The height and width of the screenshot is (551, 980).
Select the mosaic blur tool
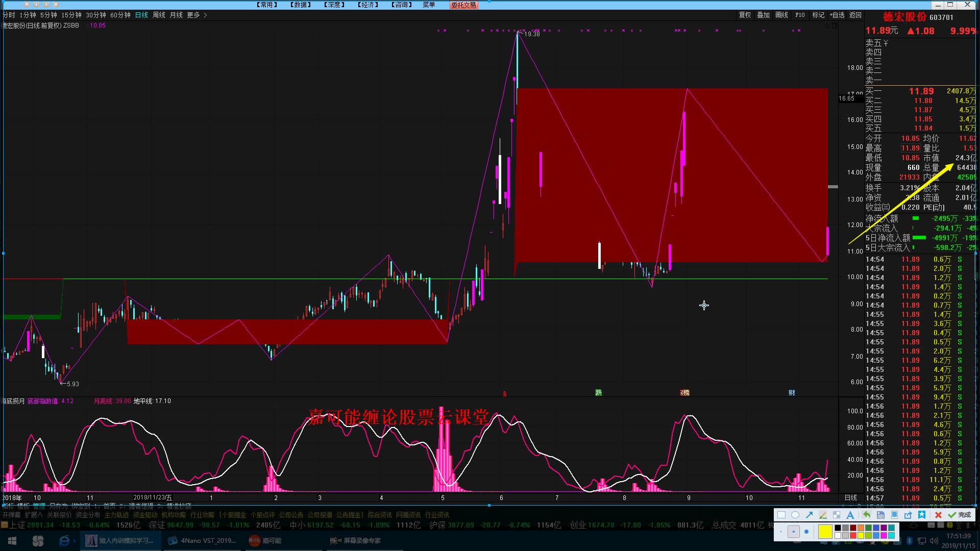pos(837,515)
